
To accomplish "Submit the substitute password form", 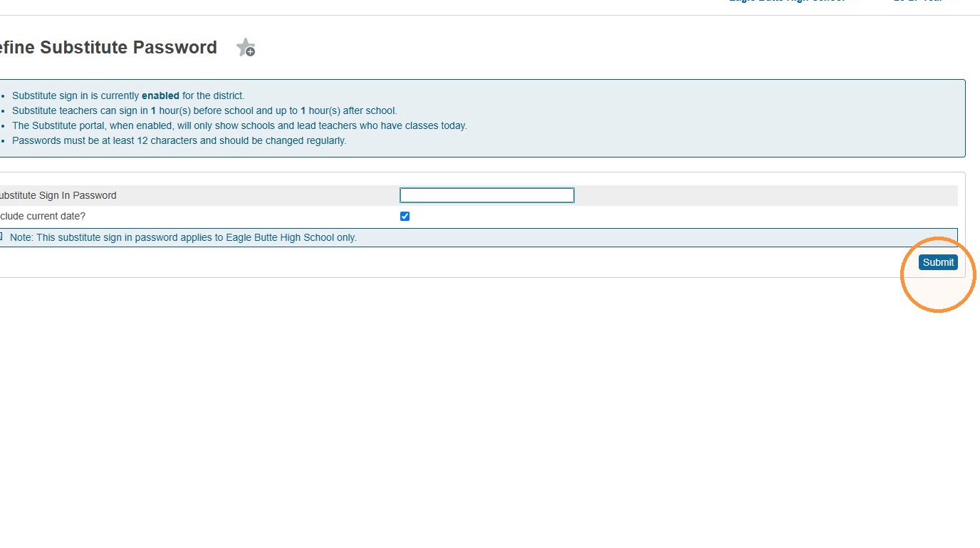I will tap(938, 262).
